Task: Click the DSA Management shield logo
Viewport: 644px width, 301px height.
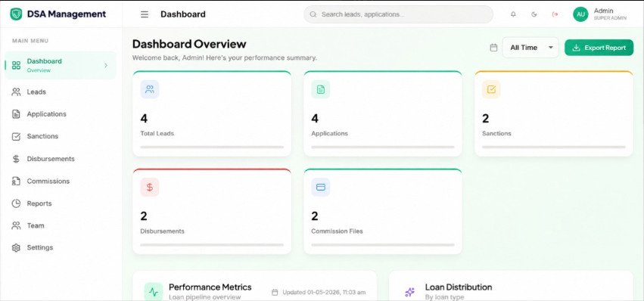Action: (16, 14)
